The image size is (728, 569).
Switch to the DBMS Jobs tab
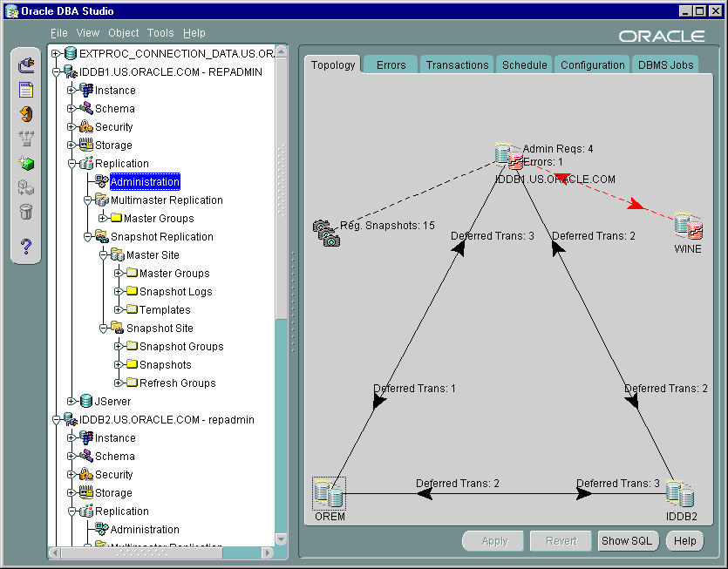pos(665,65)
